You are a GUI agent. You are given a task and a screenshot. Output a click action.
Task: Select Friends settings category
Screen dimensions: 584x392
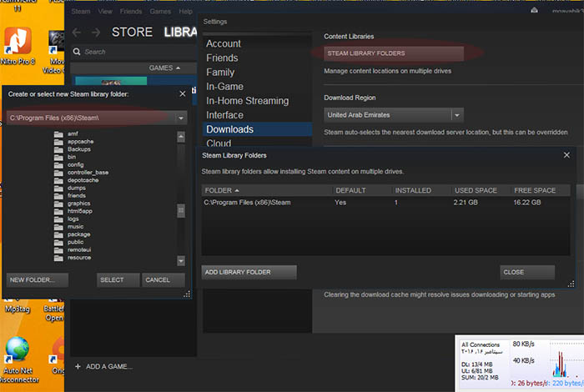(222, 58)
